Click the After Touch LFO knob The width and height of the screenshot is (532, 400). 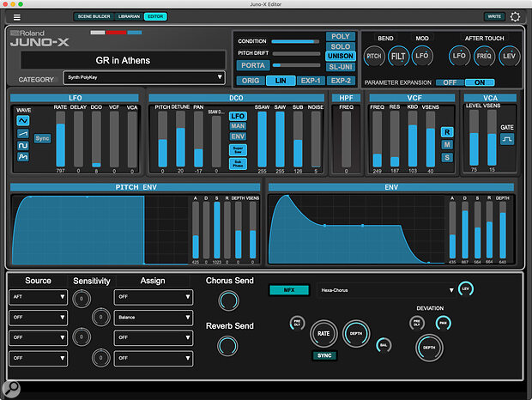(459, 56)
